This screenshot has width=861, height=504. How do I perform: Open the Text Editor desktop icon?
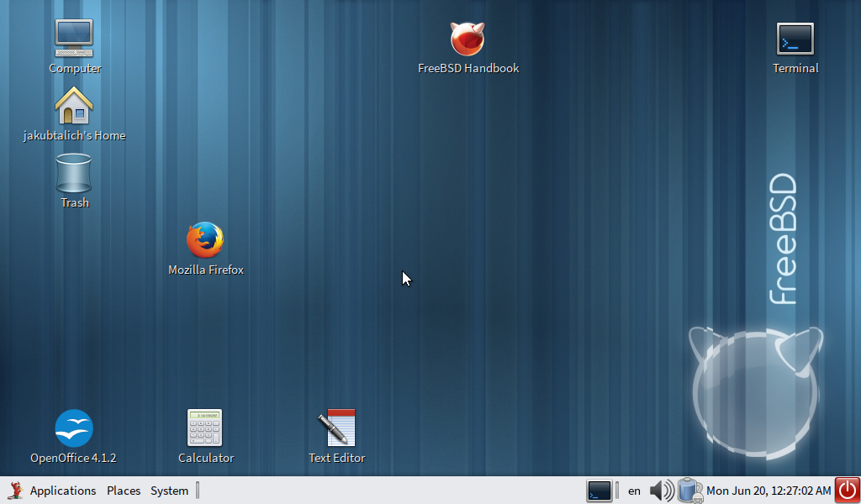[x=336, y=428]
